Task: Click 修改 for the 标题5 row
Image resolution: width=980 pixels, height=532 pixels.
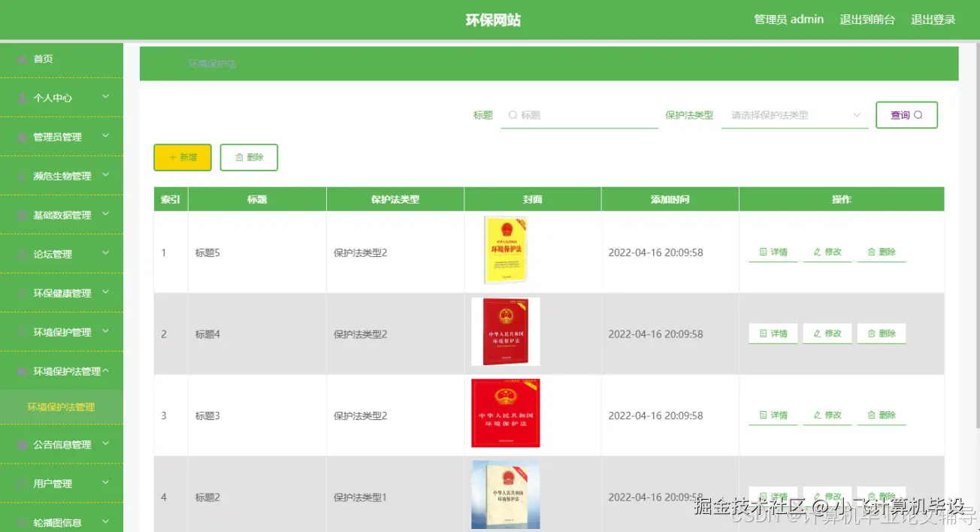Action: (x=827, y=252)
